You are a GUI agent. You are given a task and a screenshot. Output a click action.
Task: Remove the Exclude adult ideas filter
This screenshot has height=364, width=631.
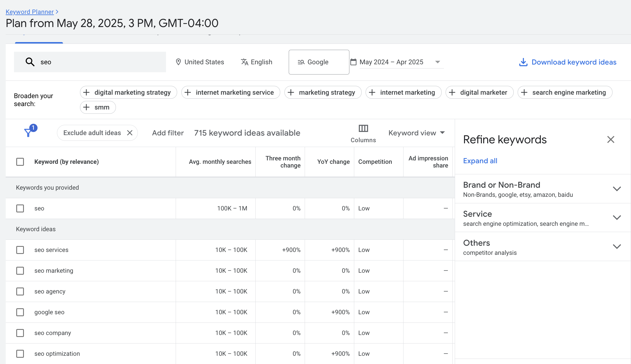click(130, 133)
